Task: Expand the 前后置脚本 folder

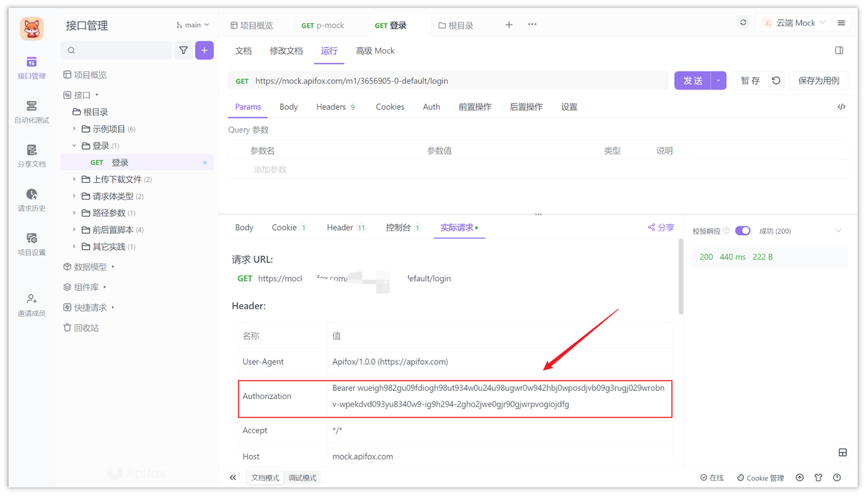Action: coord(74,230)
